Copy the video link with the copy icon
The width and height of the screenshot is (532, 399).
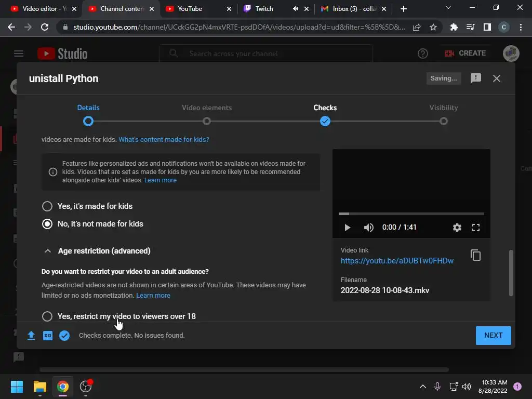[x=475, y=255]
